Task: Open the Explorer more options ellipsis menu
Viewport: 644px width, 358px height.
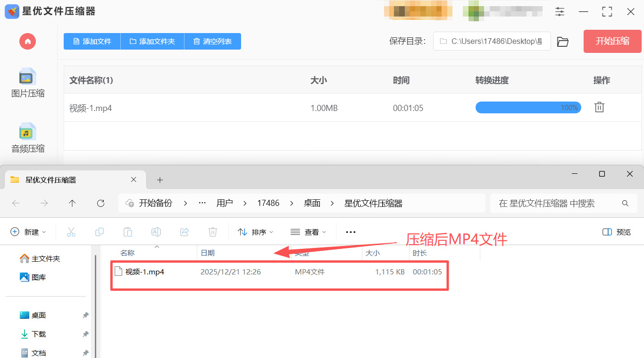Action: coord(351,232)
